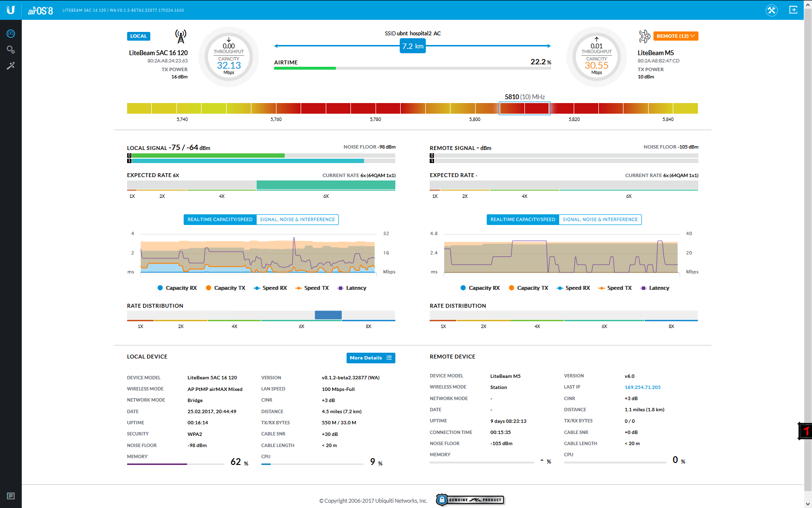Select remote Real-Time Capacity/Speed tab

(x=523, y=220)
